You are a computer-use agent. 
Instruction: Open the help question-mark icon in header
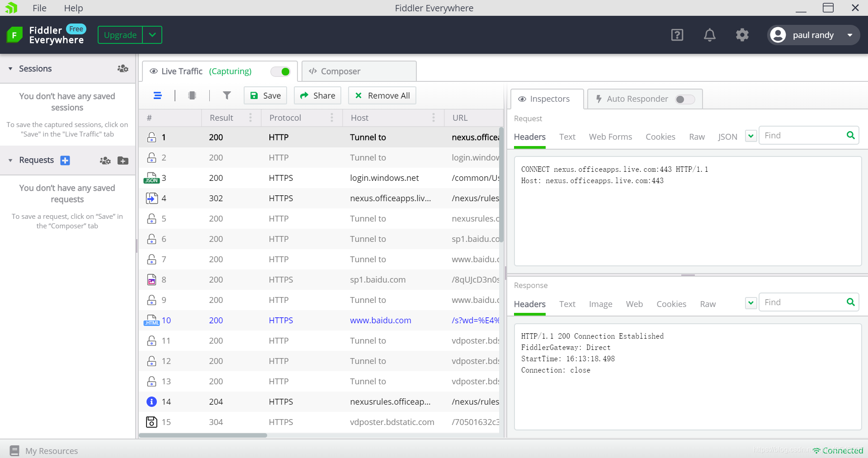coord(677,35)
